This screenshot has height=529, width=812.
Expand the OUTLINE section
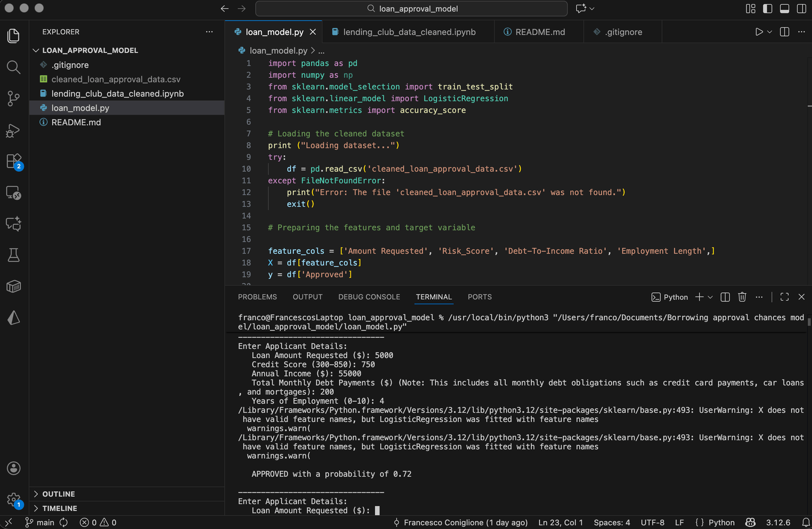tap(58, 494)
